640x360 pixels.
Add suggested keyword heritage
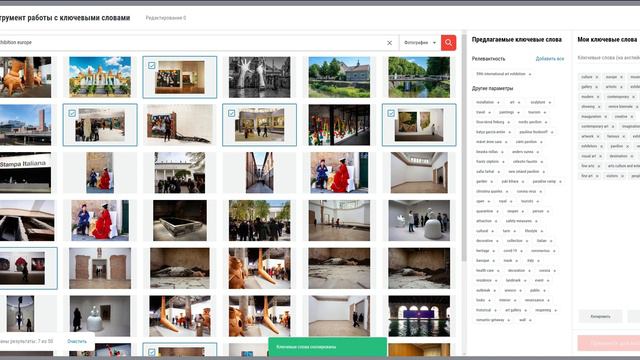494,251
